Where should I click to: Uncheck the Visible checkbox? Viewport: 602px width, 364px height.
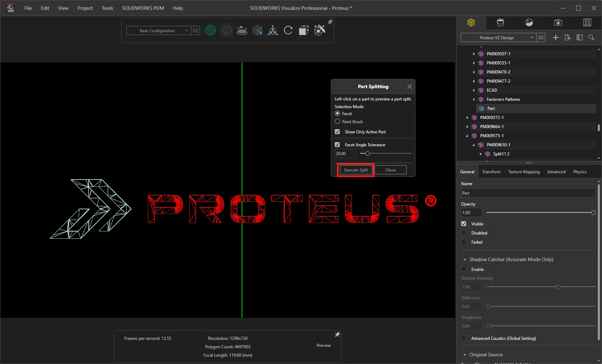click(464, 224)
